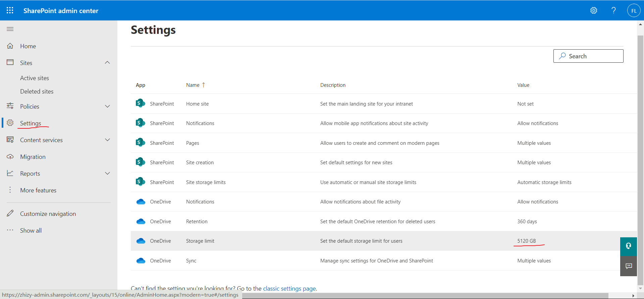Image resolution: width=644 pixels, height=299 pixels.
Task: Open the OneDrive Storage limit setting
Action: tap(200, 241)
